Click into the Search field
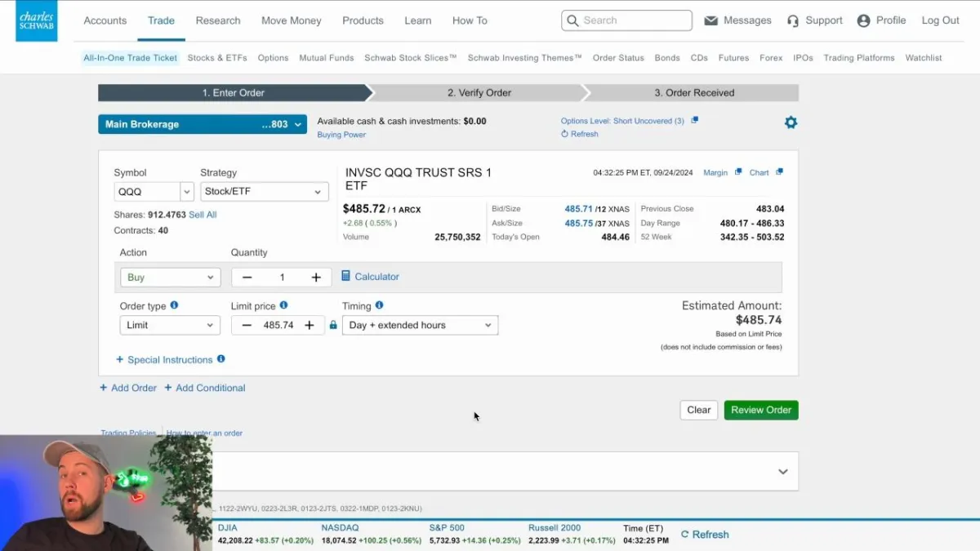The width and height of the screenshot is (980, 551). coord(626,20)
